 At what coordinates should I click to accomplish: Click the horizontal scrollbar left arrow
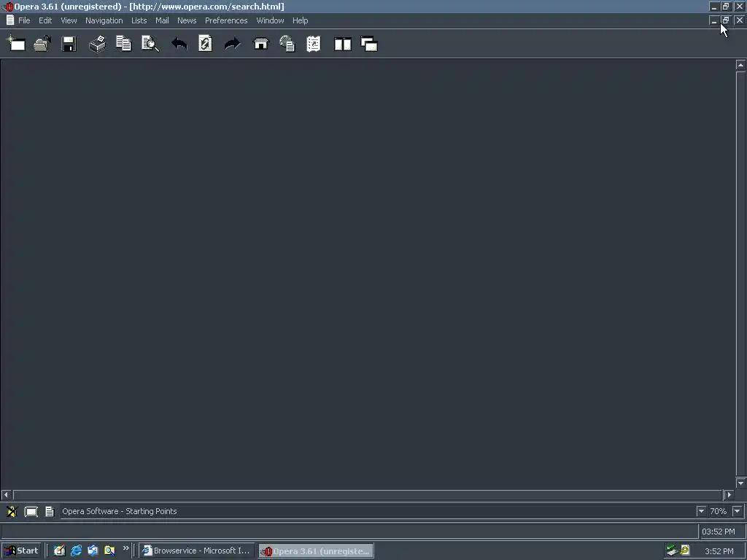(6, 495)
